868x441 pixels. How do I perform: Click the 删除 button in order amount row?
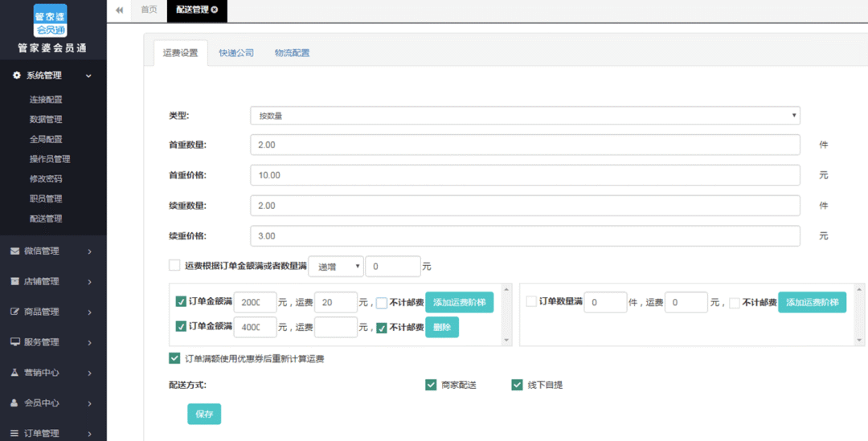pos(441,327)
